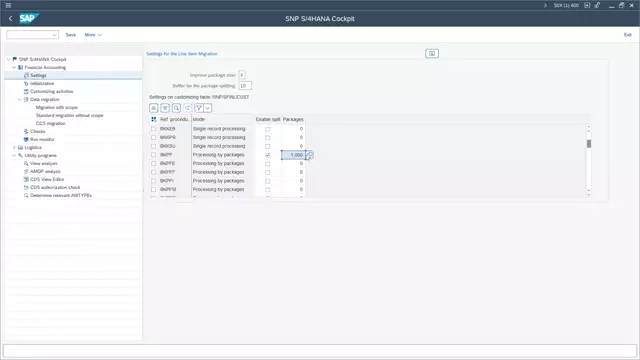Expand the title bar chevron left of system ID

pos(545,5)
